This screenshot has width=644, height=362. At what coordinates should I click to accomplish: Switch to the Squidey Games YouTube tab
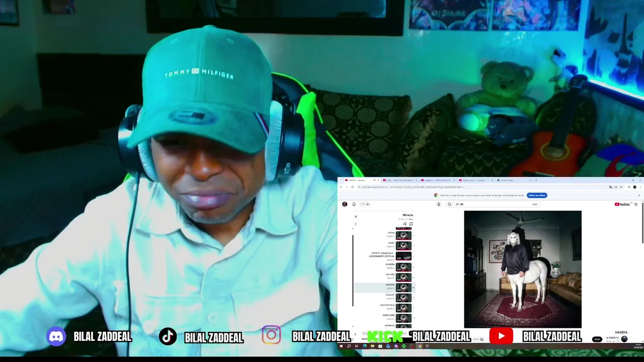click(475, 180)
